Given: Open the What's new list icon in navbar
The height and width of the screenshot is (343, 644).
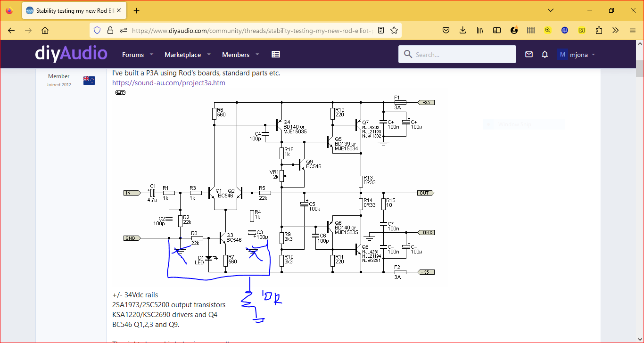Looking at the screenshot, I should pos(276,55).
